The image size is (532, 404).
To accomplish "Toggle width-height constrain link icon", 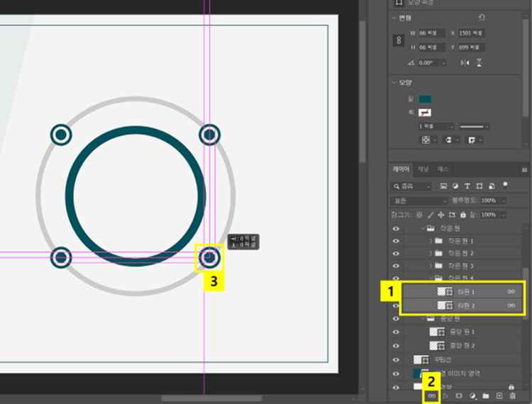I will pos(399,40).
